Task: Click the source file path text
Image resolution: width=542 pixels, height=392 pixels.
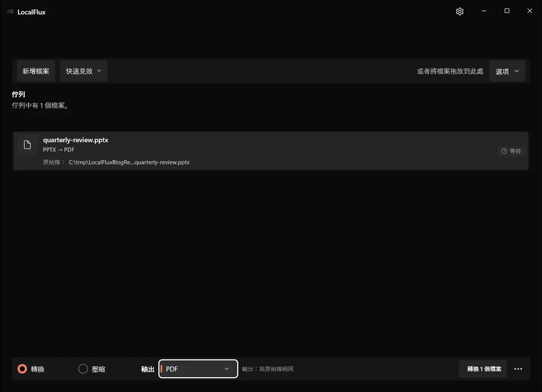Action: pos(129,162)
